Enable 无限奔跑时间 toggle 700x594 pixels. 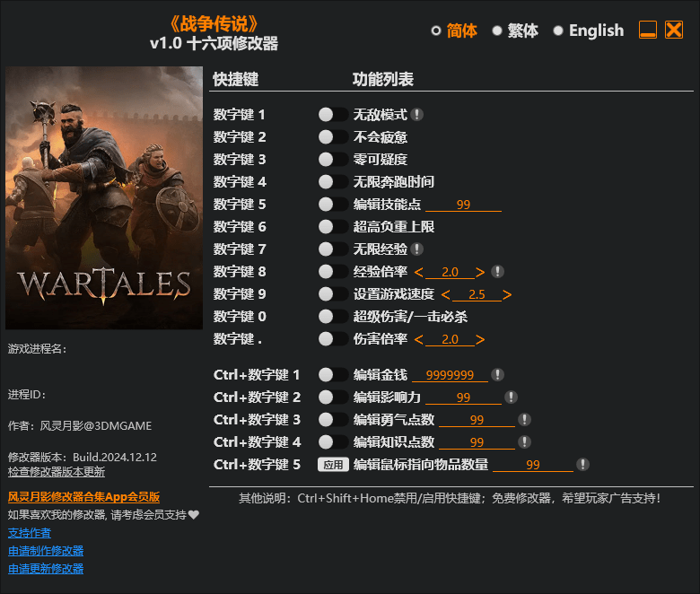(x=333, y=181)
